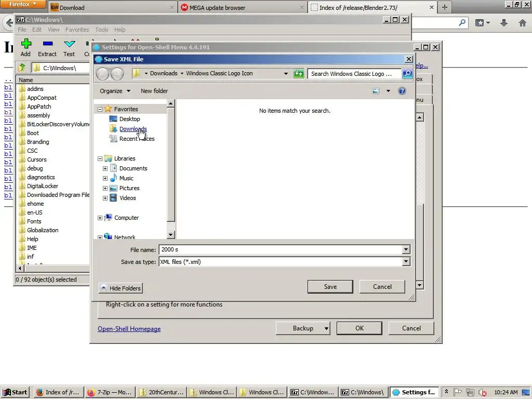Open the Save as type dropdown
This screenshot has height=399, width=532.
[406, 262]
